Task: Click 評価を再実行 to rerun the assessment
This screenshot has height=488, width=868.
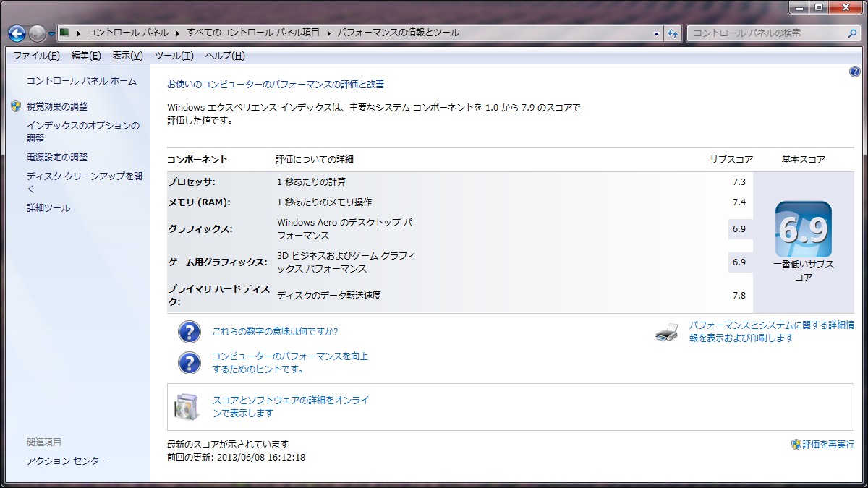Action: (827, 444)
